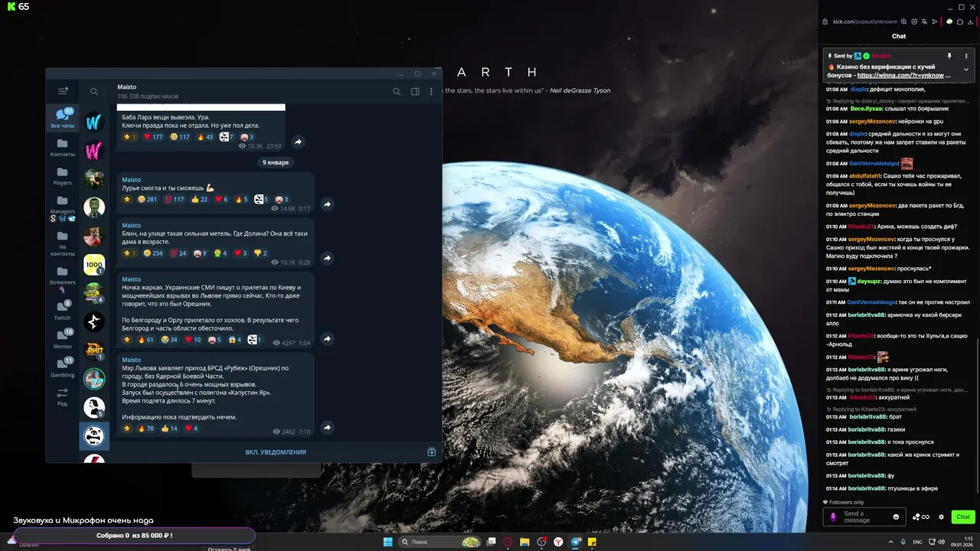980x551 pixels.
Task: Forward the 'Лурье смогла' post
Action: 327,204
